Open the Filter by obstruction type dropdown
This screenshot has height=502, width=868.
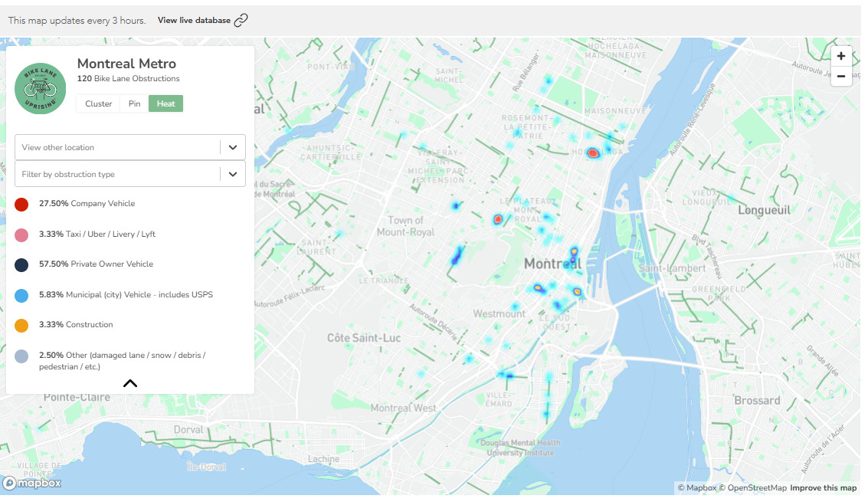[x=130, y=174]
